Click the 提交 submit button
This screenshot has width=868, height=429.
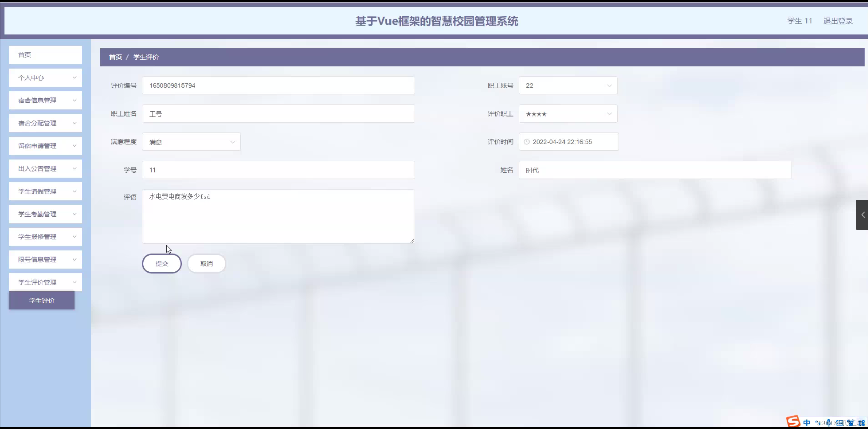click(162, 264)
